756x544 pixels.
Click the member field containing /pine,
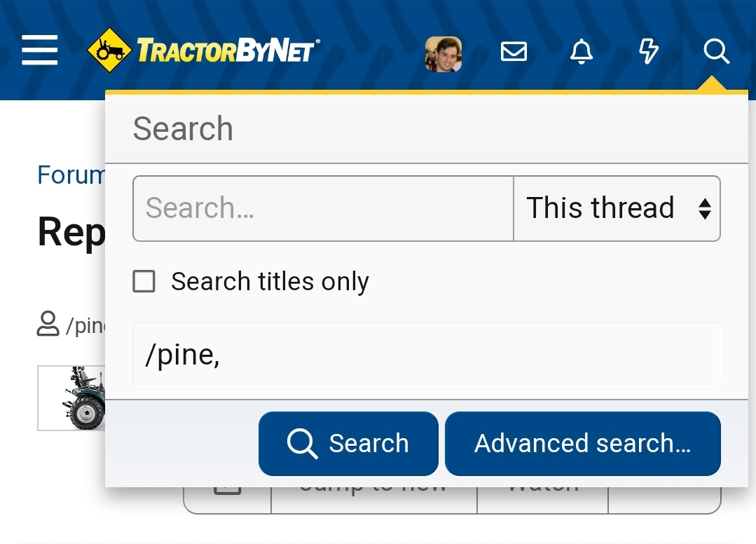click(426, 355)
